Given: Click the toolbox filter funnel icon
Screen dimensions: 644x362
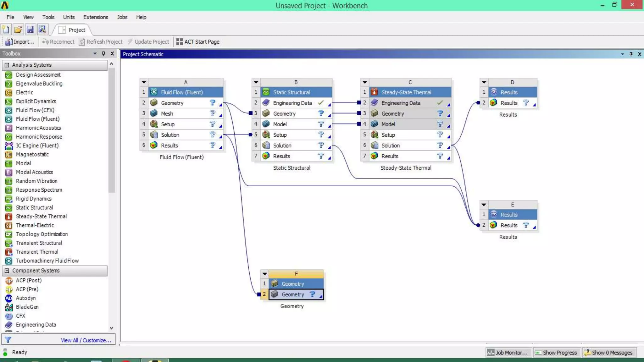Looking at the screenshot, I should click(8, 340).
